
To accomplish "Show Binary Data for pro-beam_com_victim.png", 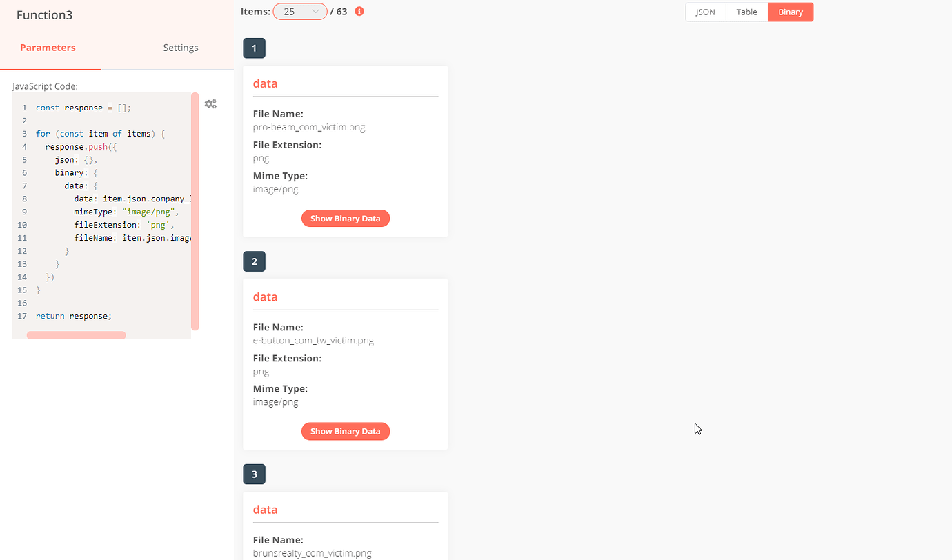I will [346, 219].
